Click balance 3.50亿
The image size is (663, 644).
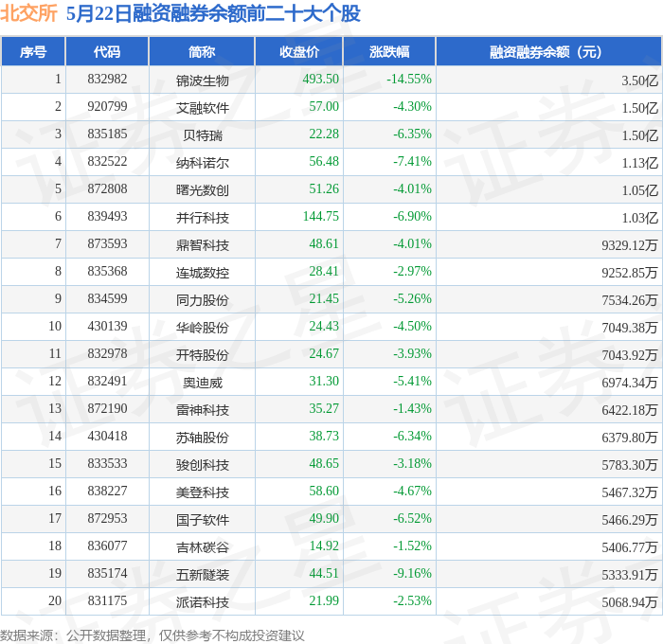[x=639, y=80]
